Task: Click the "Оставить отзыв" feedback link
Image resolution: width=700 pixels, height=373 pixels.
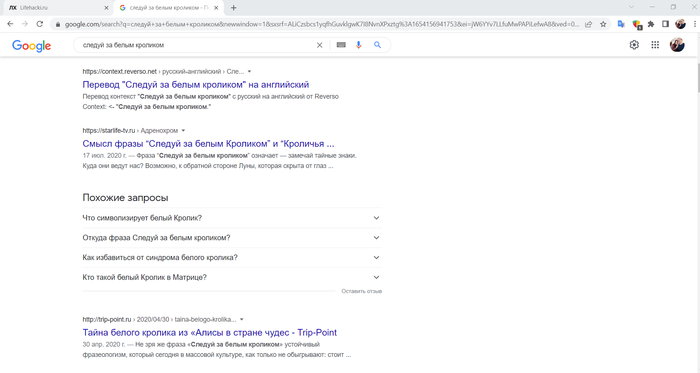Action: pyautogui.click(x=362, y=291)
